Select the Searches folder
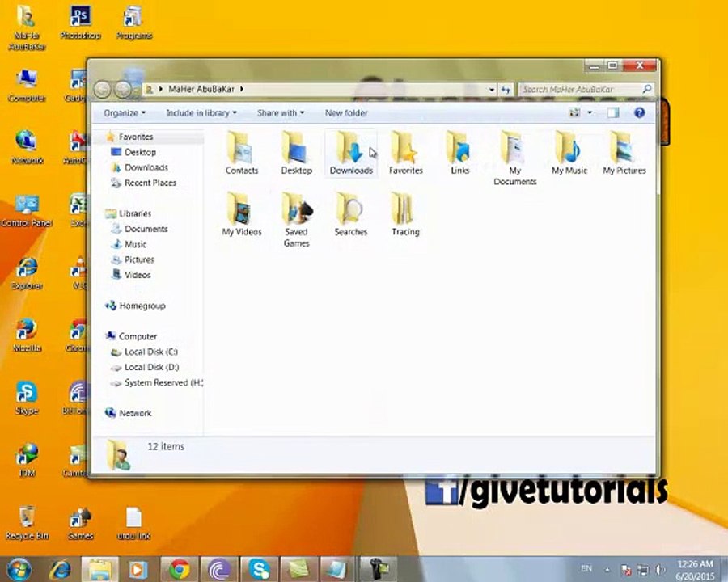The width and height of the screenshot is (728, 582). point(350,214)
